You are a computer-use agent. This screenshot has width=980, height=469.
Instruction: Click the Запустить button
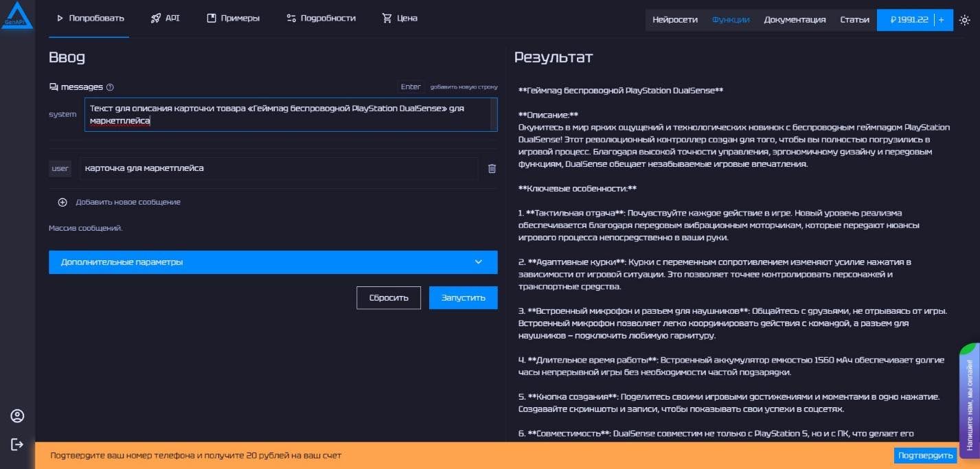click(x=464, y=297)
